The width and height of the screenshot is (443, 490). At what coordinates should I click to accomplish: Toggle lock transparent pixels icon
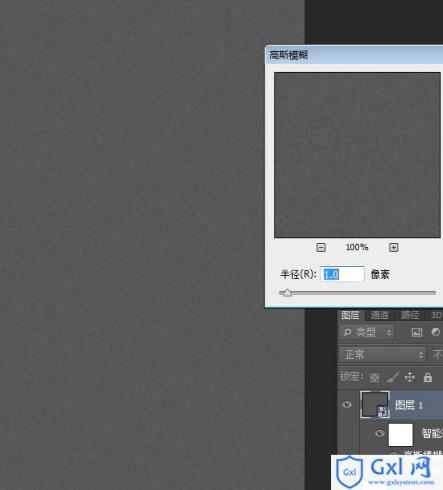[x=374, y=377]
